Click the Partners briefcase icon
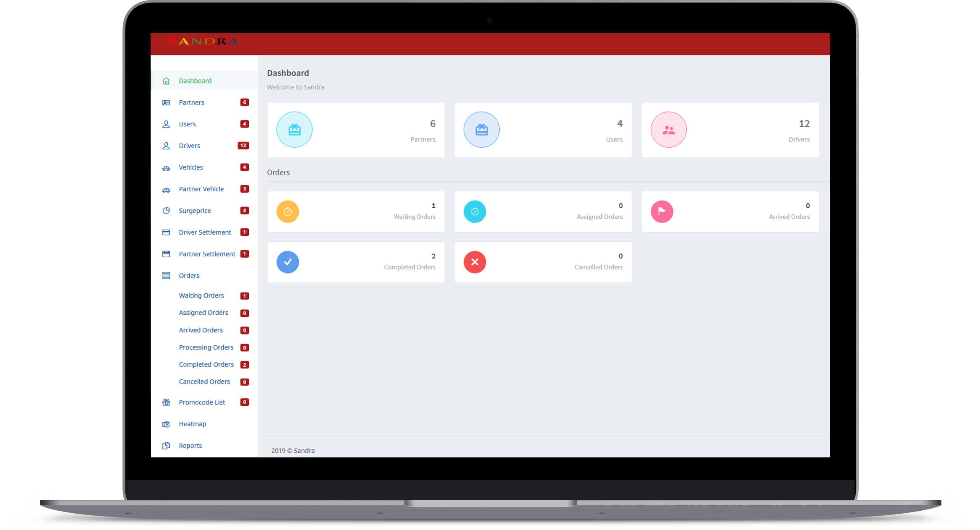 pos(295,129)
